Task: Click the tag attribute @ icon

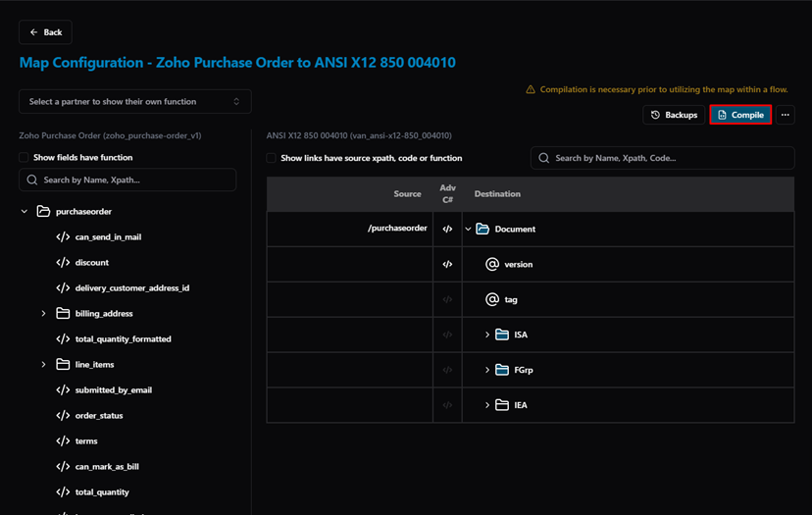Action: click(x=492, y=299)
